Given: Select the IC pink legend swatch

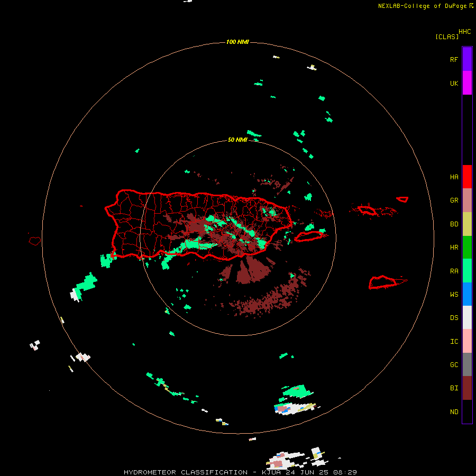Looking at the screenshot, I should point(467,341).
